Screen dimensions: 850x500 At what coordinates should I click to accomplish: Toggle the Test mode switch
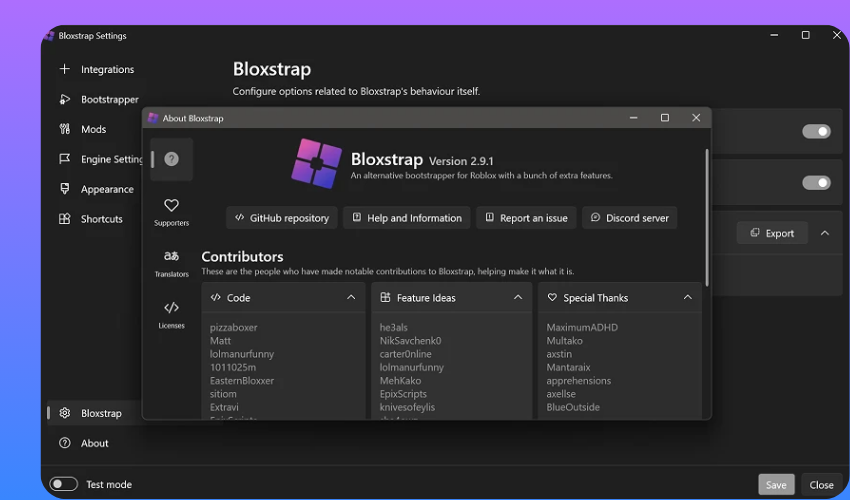(63, 484)
